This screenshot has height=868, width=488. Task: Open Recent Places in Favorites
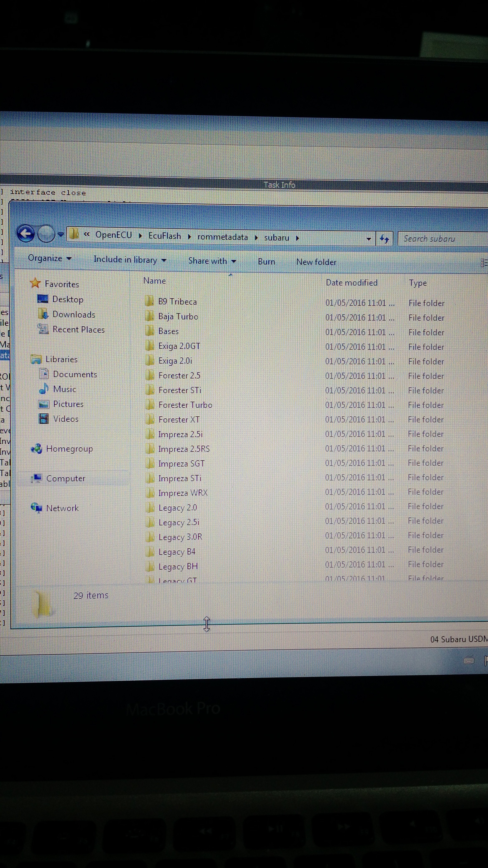71,329
